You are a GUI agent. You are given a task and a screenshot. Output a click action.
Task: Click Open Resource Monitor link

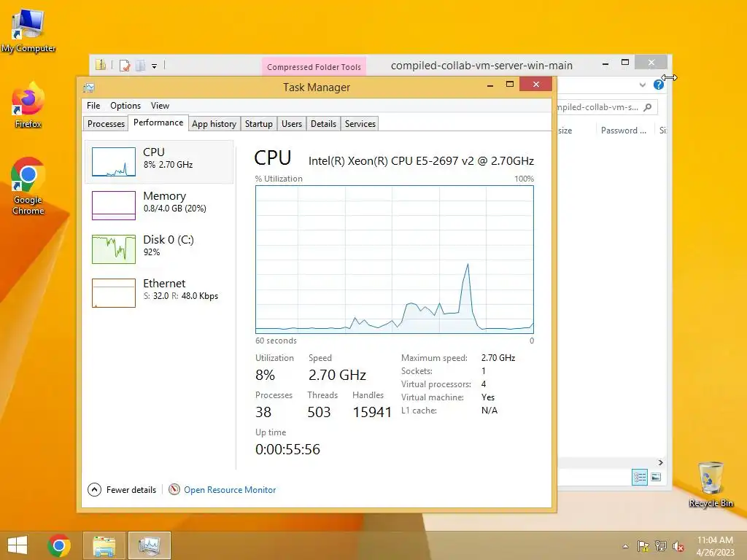click(230, 489)
